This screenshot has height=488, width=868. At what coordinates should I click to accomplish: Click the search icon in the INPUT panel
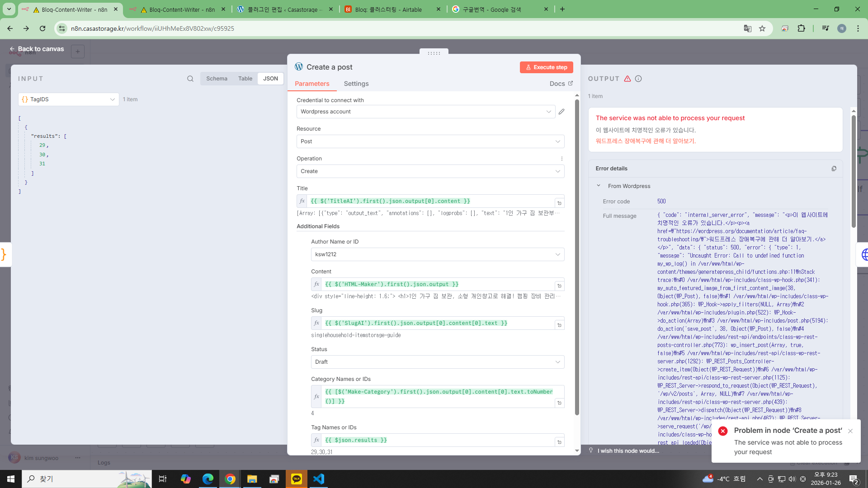190,79
